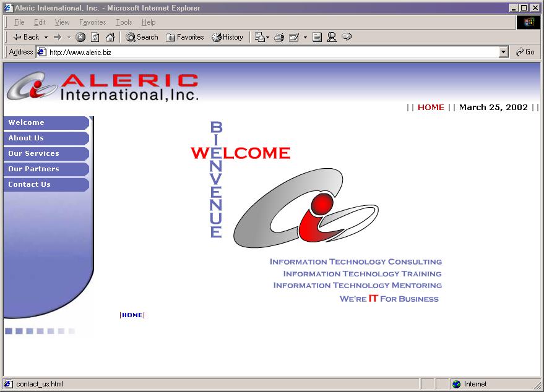Open the Our Partners navigation button
Screen dimensions: 544x392
pyautogui.click(x=46, y=169)
